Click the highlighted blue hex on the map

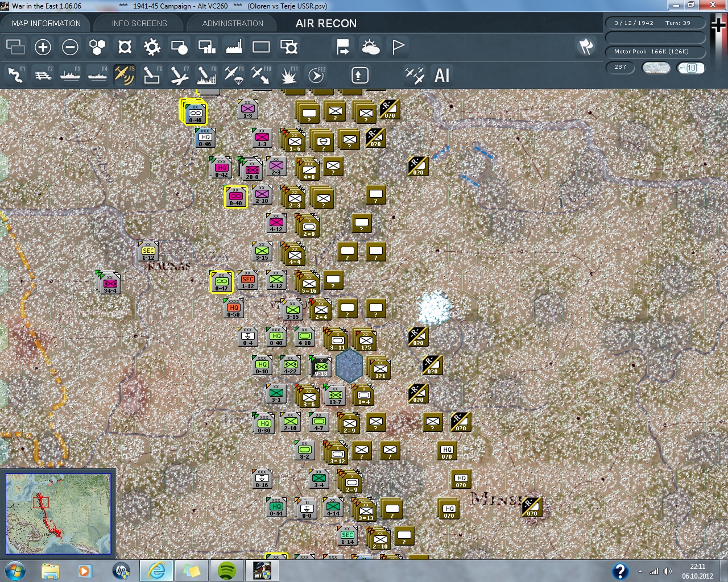tap(349, 366)
